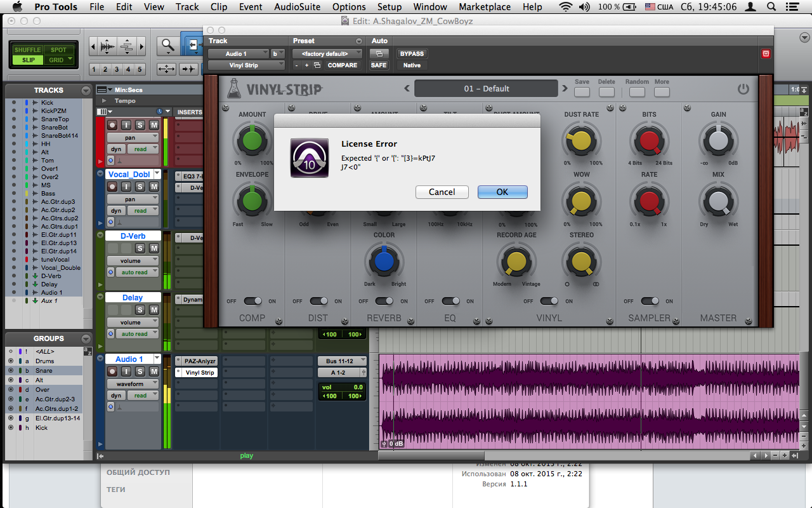This screenshot has width=812, height=508.
Task: Click the BYPASS button in plugin header
Action: pos(412,54)
